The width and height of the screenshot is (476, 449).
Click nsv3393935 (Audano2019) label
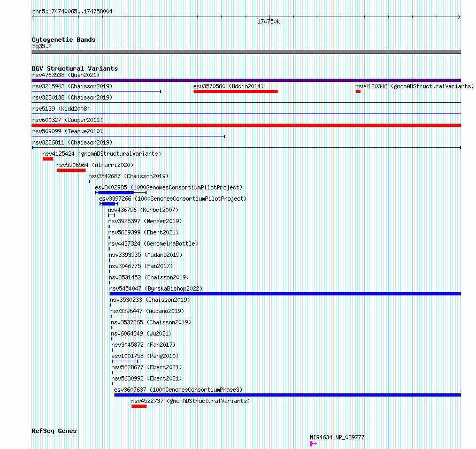click(145, 255)
